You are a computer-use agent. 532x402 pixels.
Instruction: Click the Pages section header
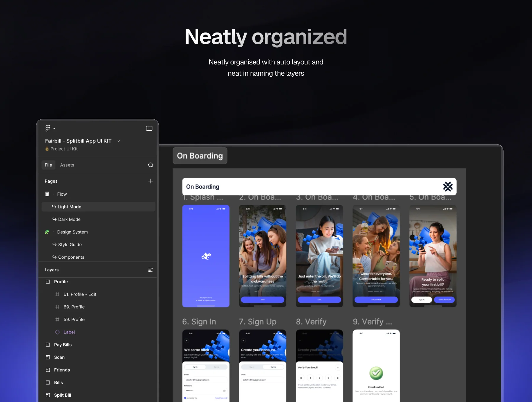51,181
